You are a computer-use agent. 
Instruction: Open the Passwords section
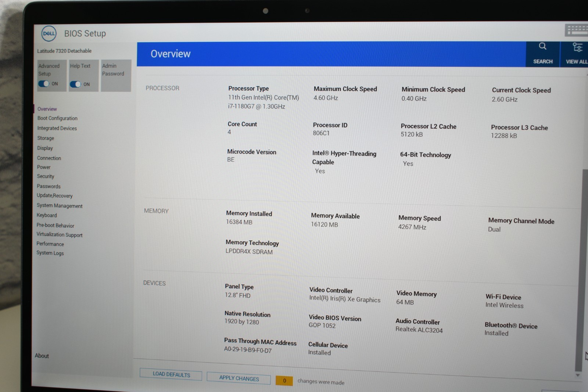(49, 186)
